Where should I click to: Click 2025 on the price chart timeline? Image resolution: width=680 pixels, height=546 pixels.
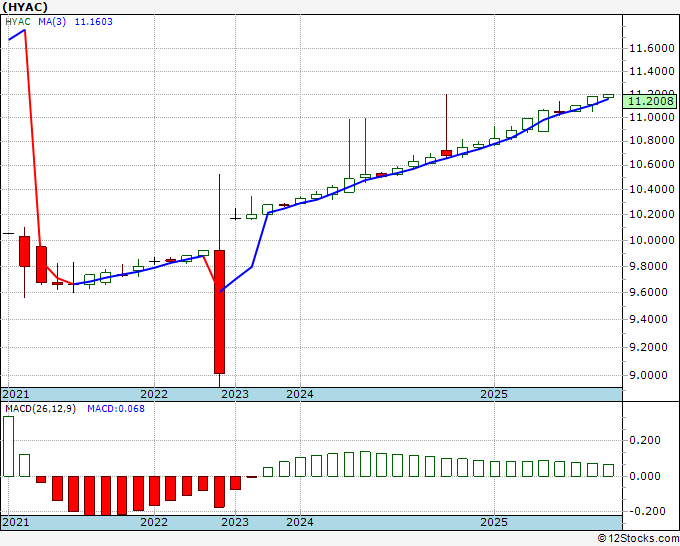tap(494, 394)
